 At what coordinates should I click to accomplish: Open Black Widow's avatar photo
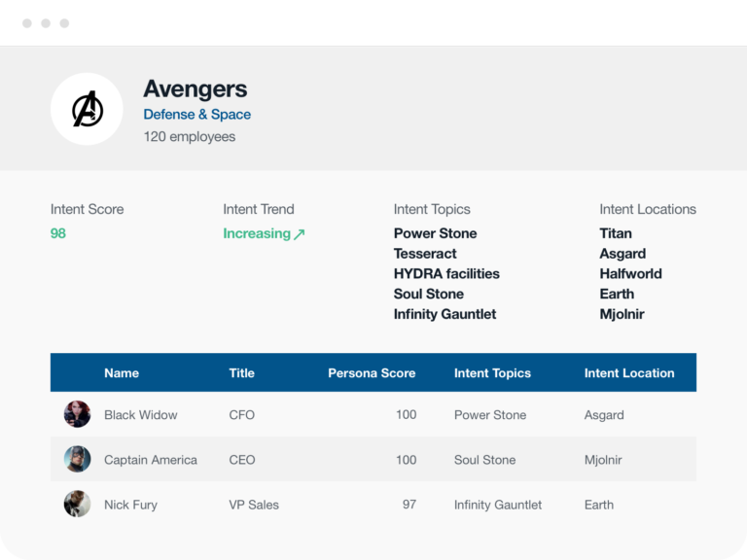coord(77,414)
